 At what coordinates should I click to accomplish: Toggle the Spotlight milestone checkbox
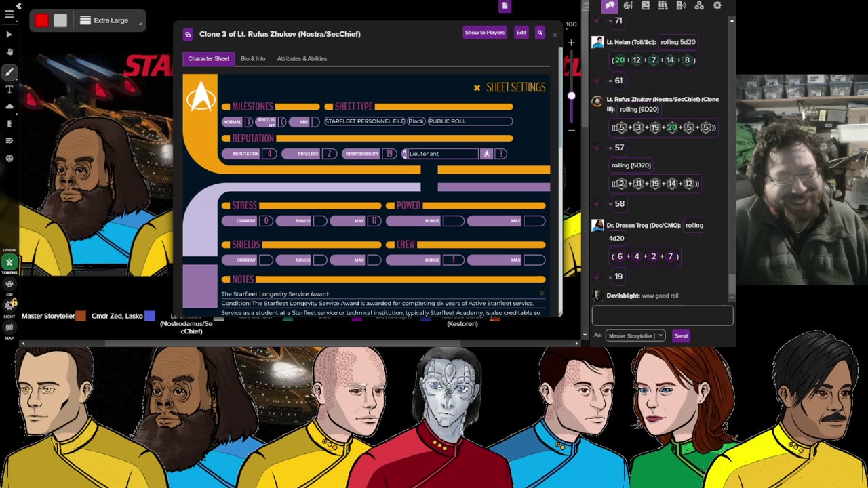pos(282,121)
